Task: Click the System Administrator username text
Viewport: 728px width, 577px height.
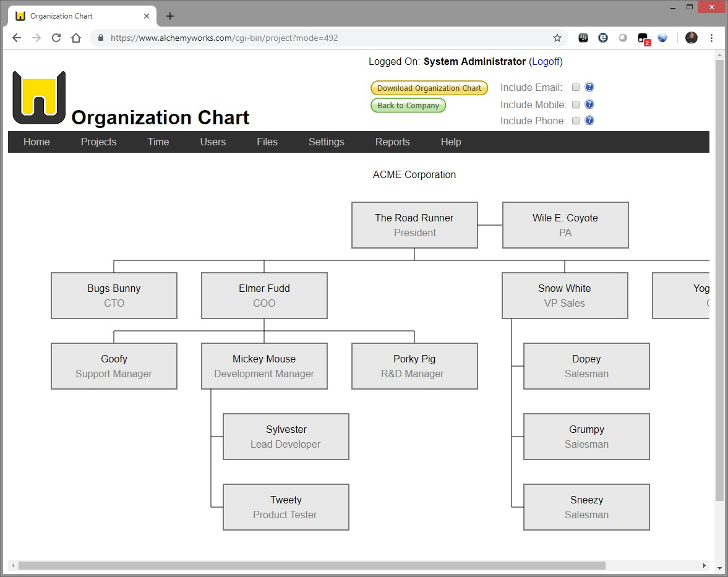Action: (x=474, y=61)
